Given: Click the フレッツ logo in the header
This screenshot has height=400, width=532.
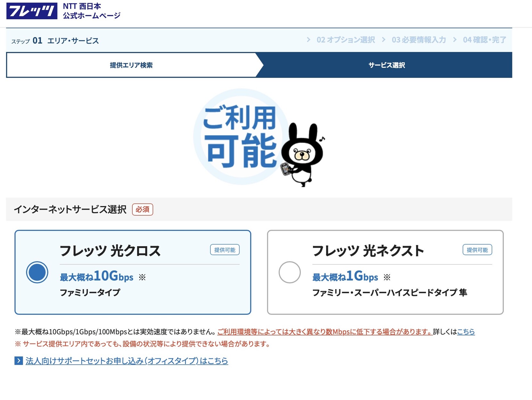Looking at the screenshot, I should [x=32, y=11].
